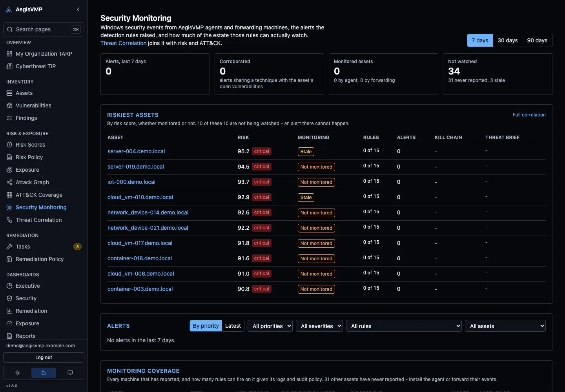Switch to light theme sun icon

click(18, 373)
